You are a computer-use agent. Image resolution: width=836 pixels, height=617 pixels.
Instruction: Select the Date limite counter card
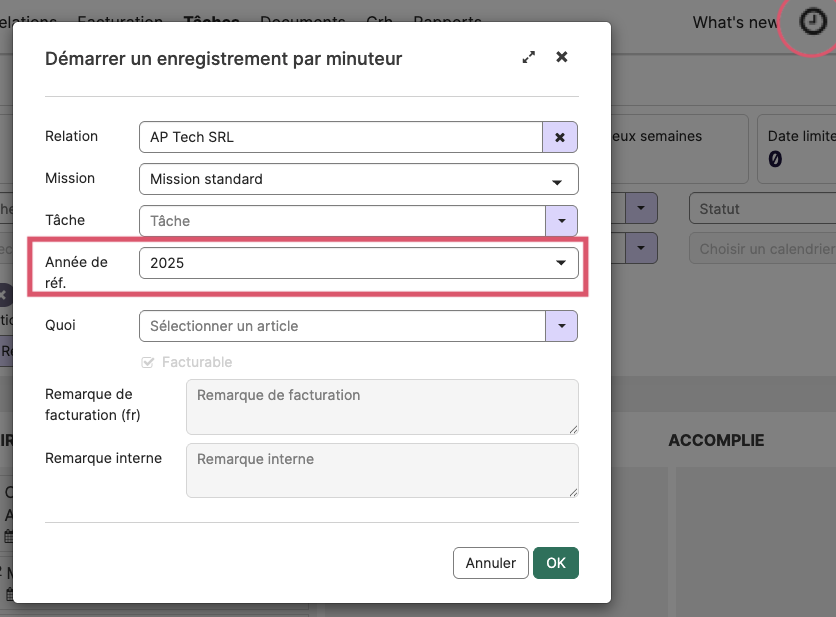(x=797, y=149)
